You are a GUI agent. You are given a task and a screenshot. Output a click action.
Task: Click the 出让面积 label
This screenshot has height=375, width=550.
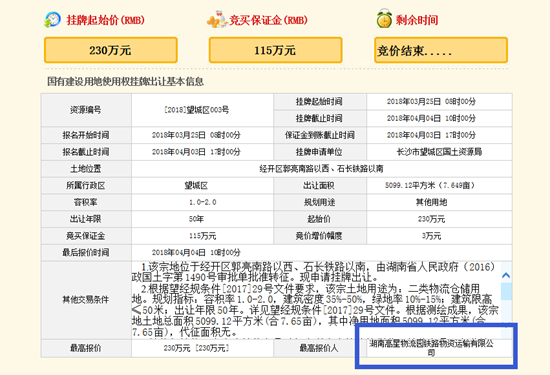click(319, 186)
